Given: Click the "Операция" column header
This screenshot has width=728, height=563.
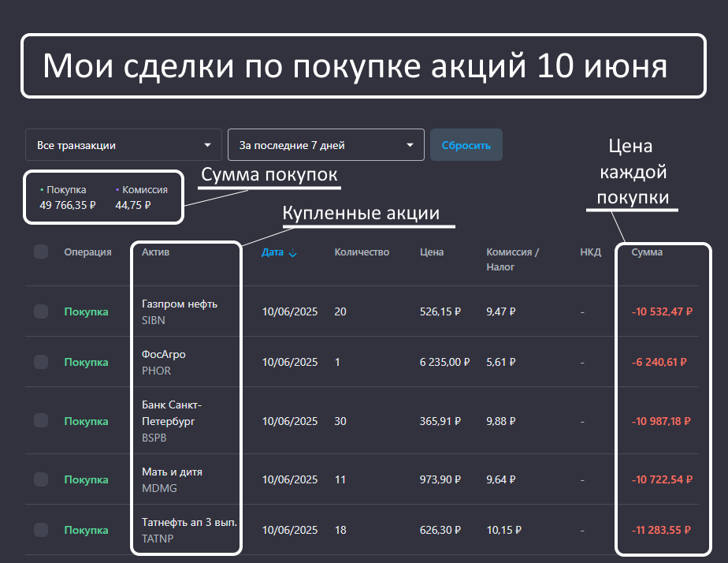Looking at the screenshot, I should 87,252.
